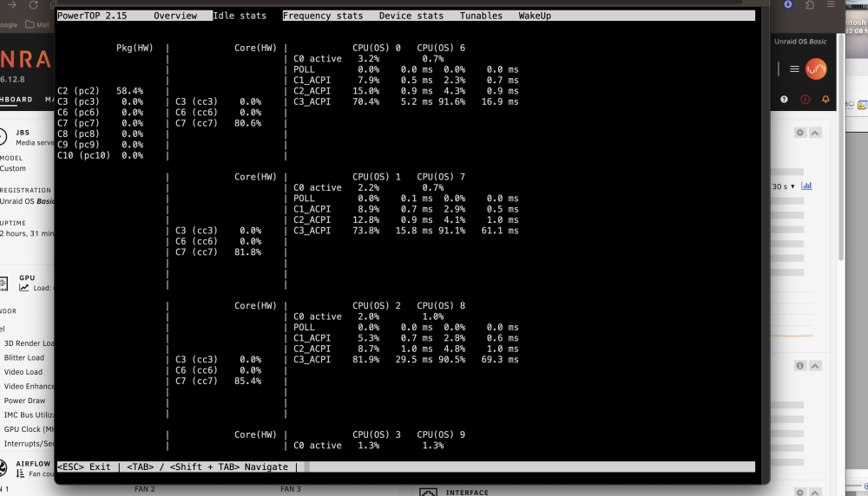Viewport: 868px width, 496px height.
Task: Open the 30 s interval dropdown
Action: 783,186
